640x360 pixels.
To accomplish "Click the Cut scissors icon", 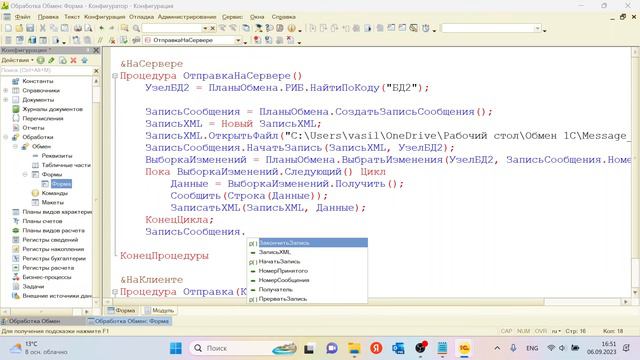I will (x=42, y=28).
